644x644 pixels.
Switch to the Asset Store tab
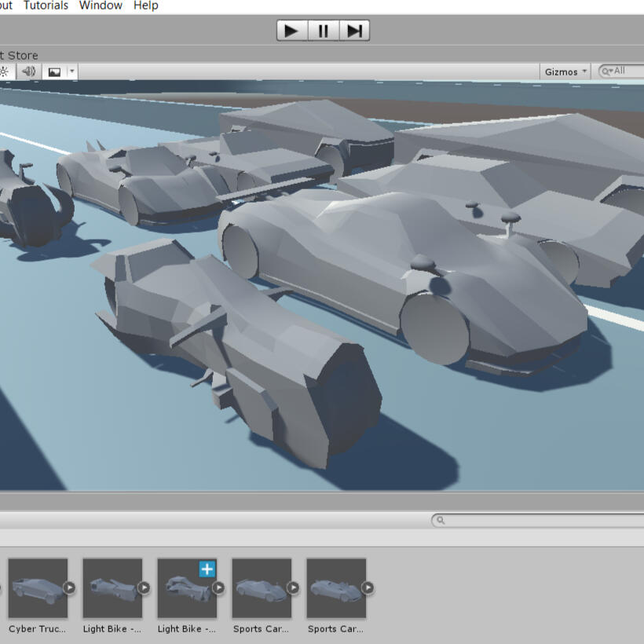(x=19, y=55)
